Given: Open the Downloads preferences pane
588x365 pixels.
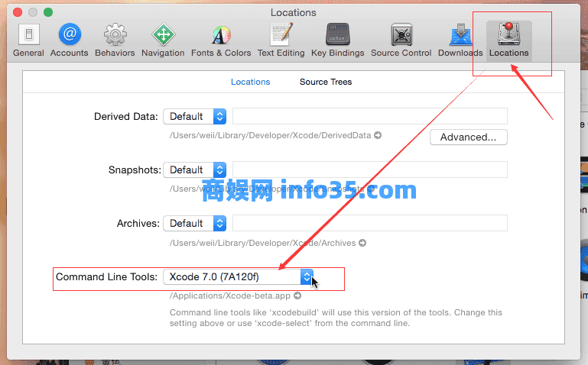Looking at the screenshot, I should (x=460, y=40).
